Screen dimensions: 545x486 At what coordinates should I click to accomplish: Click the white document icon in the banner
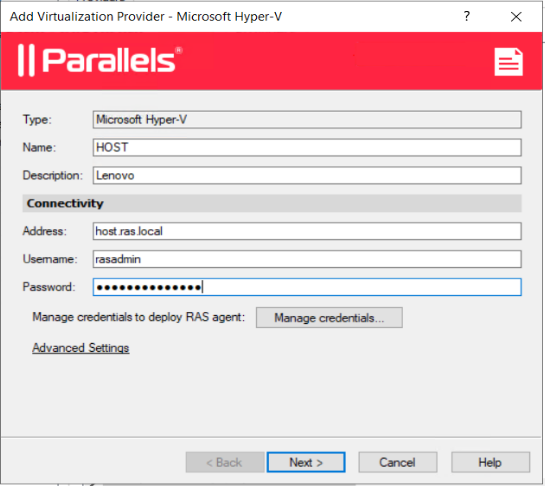(509, 62)
